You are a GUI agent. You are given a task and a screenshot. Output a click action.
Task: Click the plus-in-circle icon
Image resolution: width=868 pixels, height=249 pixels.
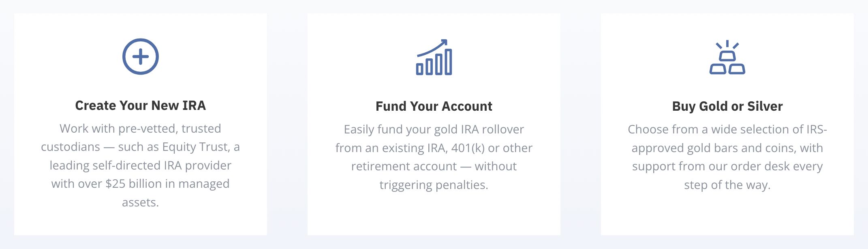click(x=141, y=57)
